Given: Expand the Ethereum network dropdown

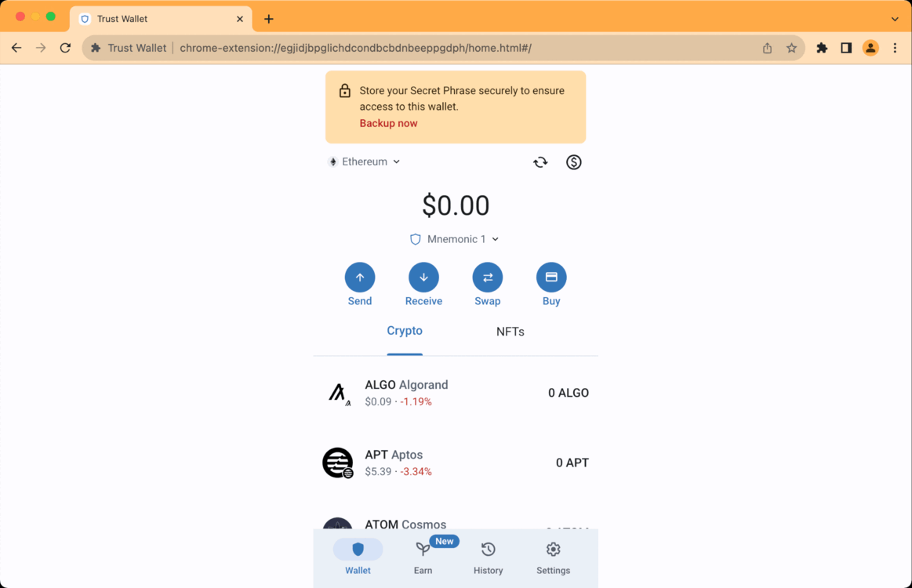Looking at the screenshot, I should [364, 162].
